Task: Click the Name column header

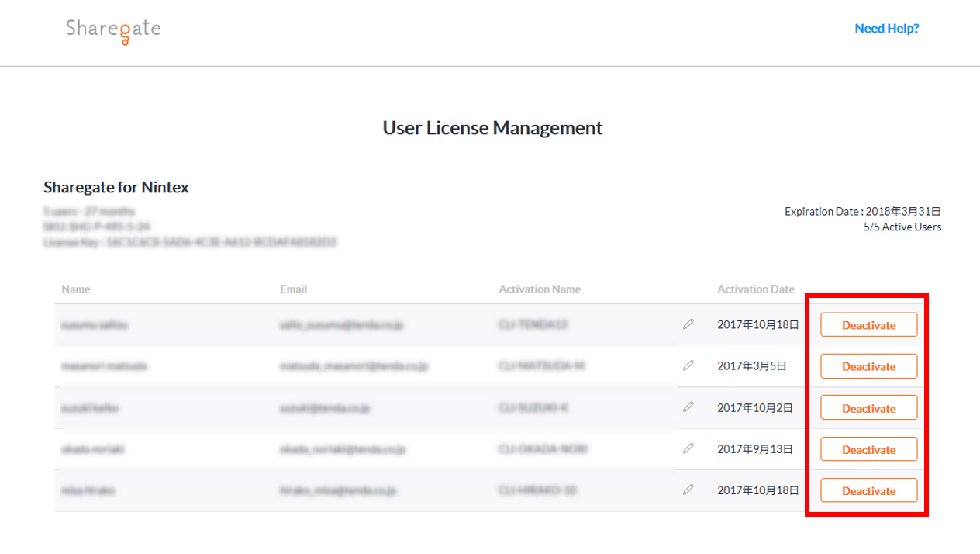Action: coord(76,289)
